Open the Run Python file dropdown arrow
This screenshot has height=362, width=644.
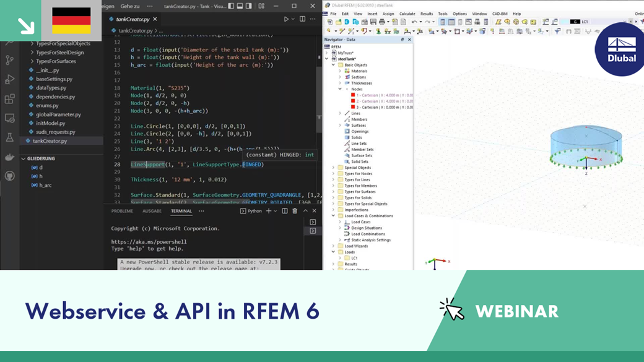293,19
